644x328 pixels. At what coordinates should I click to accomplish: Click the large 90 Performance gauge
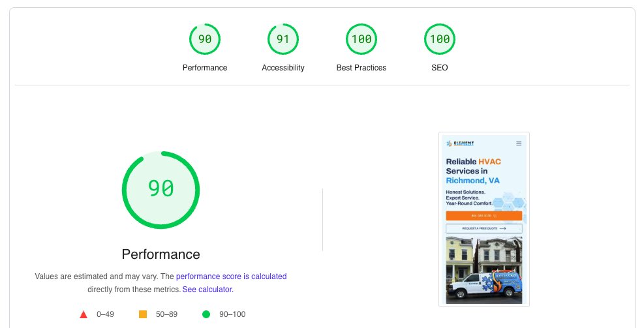pyautogui.click(x=161, y=190)
